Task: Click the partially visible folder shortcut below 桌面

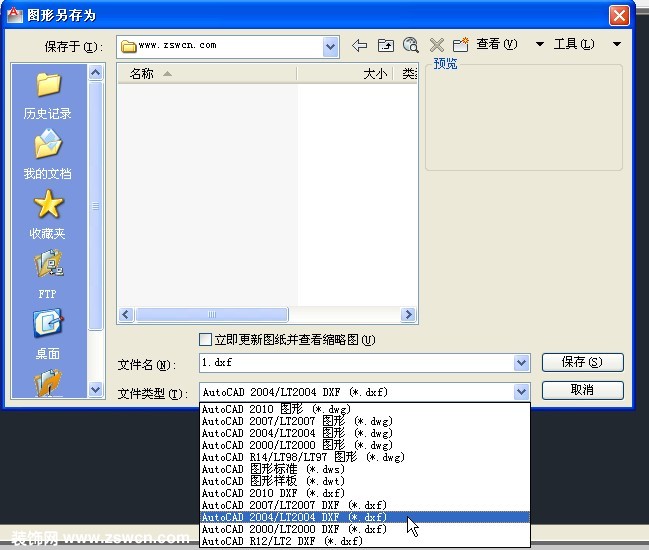Action: tap(48, 382)
